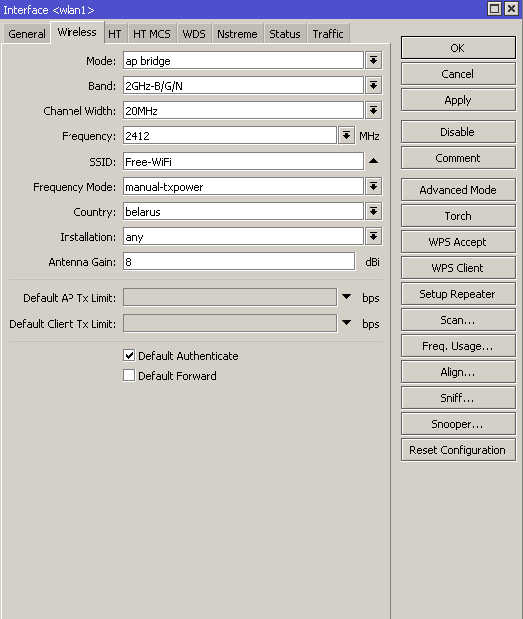The height and width of the screenshot is (619, 523).
Task: Uncheck Default Authenticate checkbox
Action: coord(129,355)
